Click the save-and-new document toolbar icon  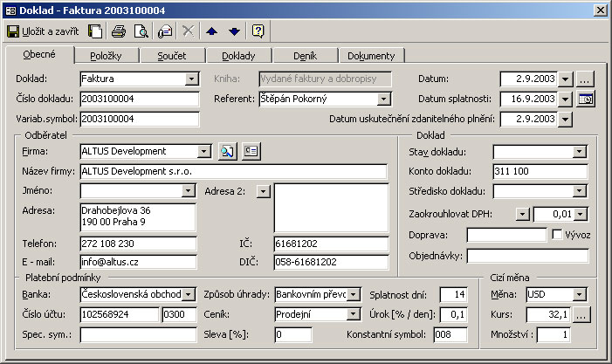95,31
